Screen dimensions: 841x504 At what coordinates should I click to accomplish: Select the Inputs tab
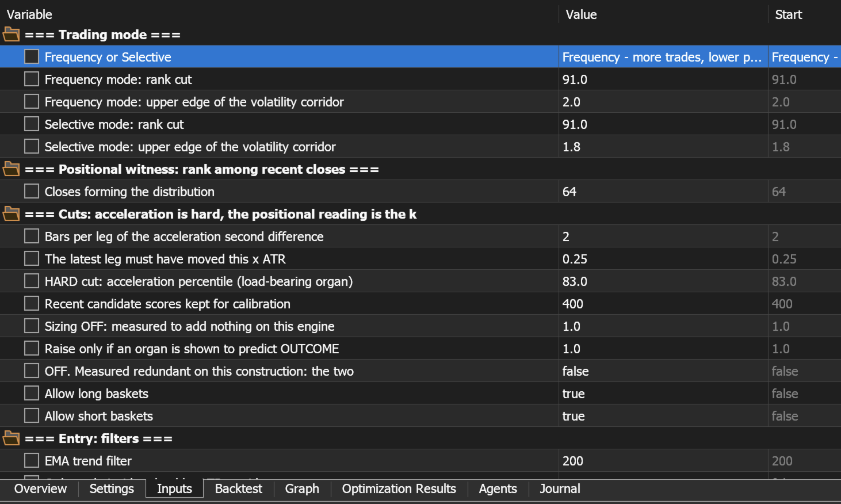174,489
